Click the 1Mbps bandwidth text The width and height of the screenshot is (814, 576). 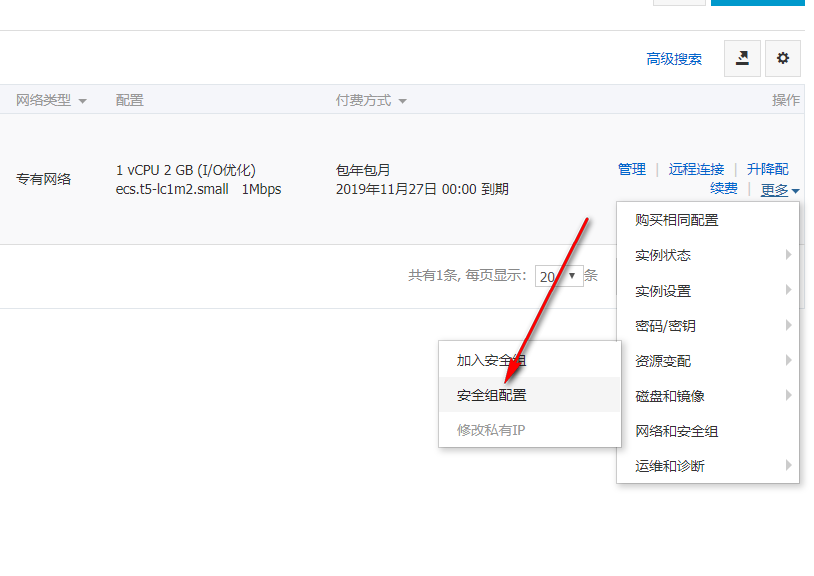[x=261, y=189]
